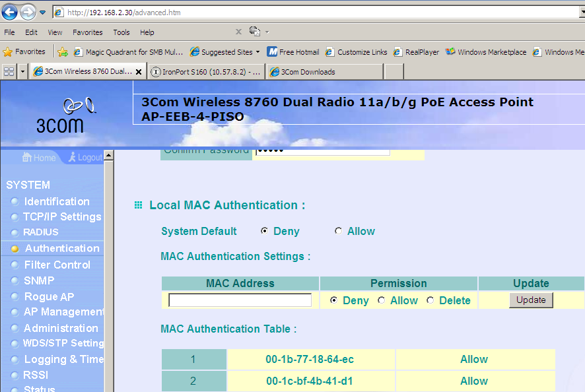The height and width of the screenshot is (392, 585).
Task: Open the Quick Tabs grid icon
Action: 9,71
